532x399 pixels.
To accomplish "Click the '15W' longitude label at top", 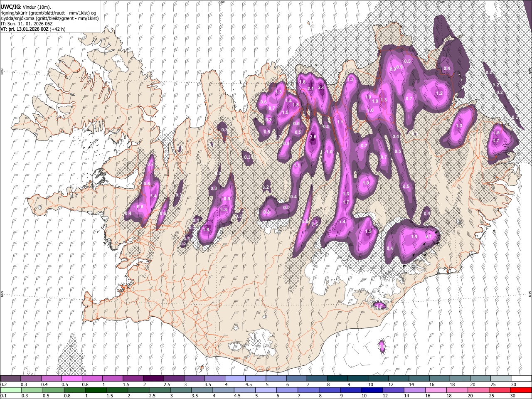I will (x=440, y=2).
